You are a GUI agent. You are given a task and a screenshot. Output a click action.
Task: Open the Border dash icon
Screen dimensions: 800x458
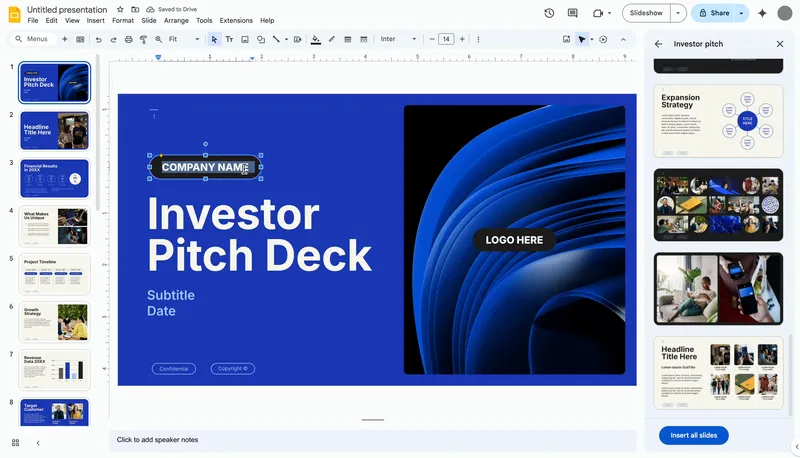(363, 39)
